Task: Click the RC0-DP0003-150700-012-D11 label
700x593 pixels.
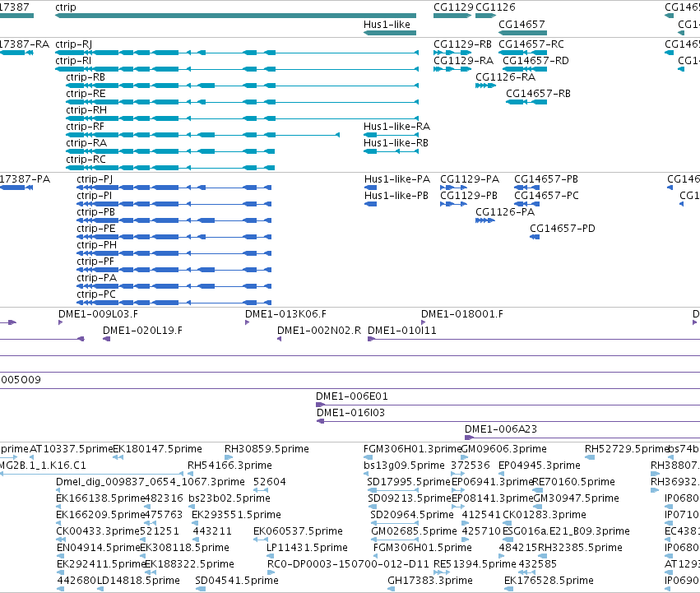Action: pyautogui.click(x=348, y=564)
